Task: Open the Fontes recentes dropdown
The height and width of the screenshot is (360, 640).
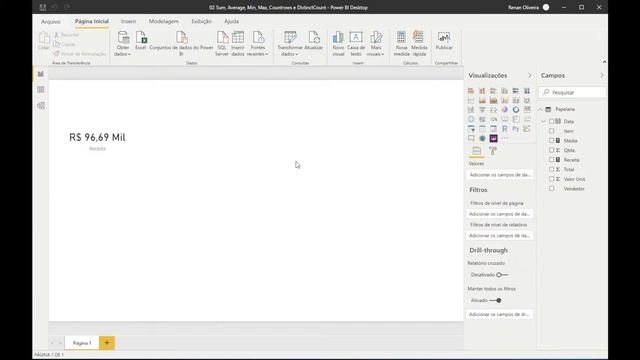Action: point(258,44)
